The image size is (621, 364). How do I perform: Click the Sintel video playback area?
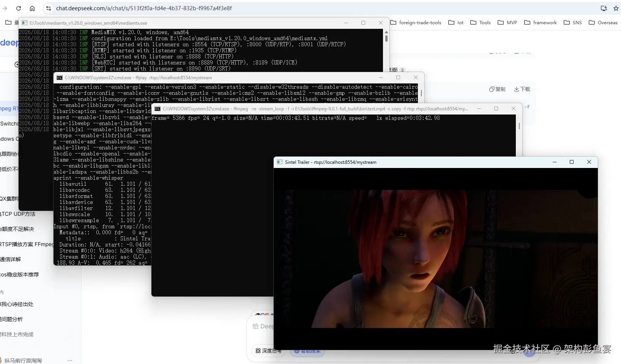pos(436,259)
